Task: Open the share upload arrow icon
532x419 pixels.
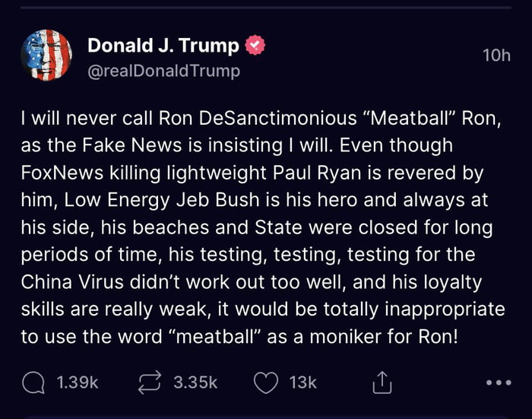Action: click(x=382, y=382)
